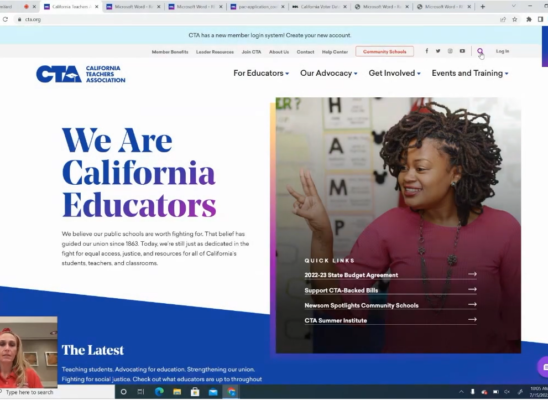Open the tab search chevron in title bar
548x400 pixels.
pyautogui.click(x=513, y=6)
